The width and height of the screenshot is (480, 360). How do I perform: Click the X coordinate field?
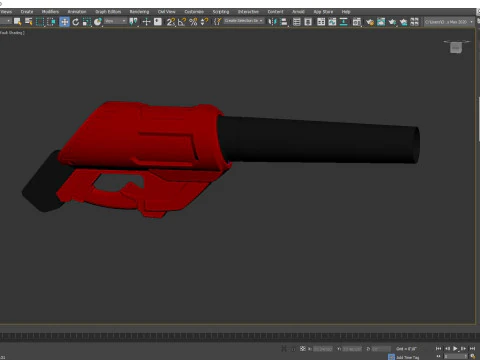tap(322, 349)
